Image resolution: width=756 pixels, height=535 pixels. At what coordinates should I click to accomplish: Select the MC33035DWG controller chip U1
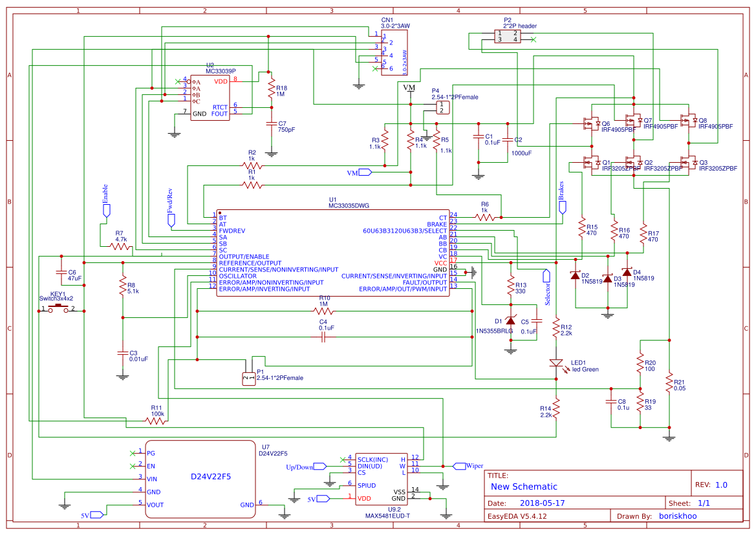(x=333, y=252)
